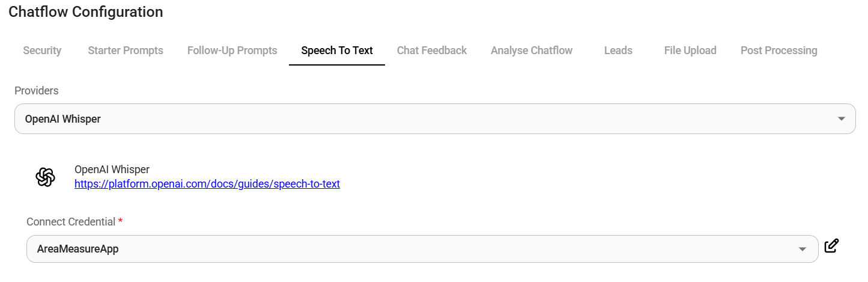Viewport: 868px width, 282px height.
Task: Expand the Providers dropdown arrow
Action: point(841,119)
